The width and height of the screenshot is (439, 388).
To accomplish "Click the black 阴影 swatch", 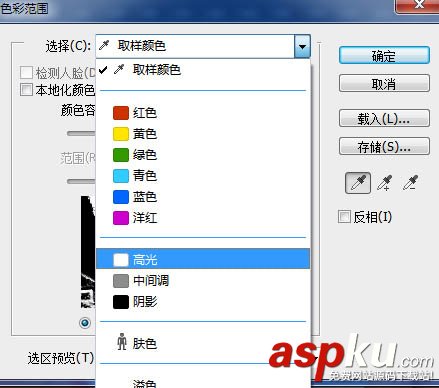I will pos(121,302).
